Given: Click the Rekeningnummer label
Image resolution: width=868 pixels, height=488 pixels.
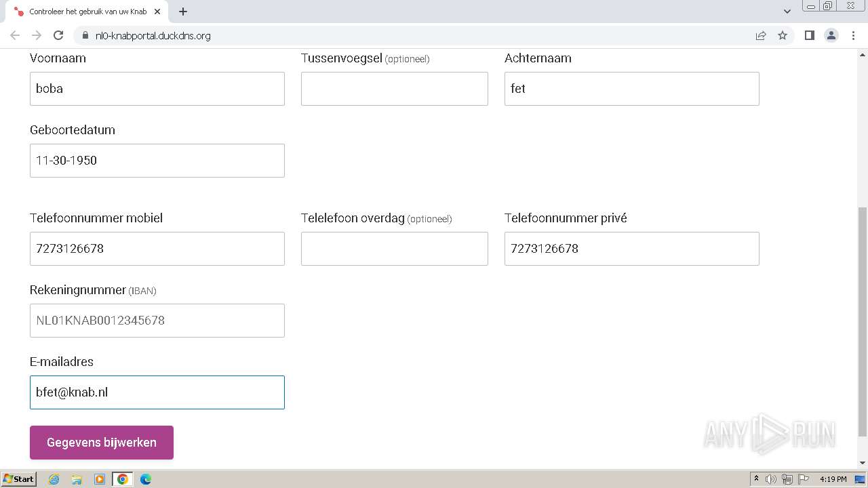Looking at the screenshot, I should tap(78, 290).
